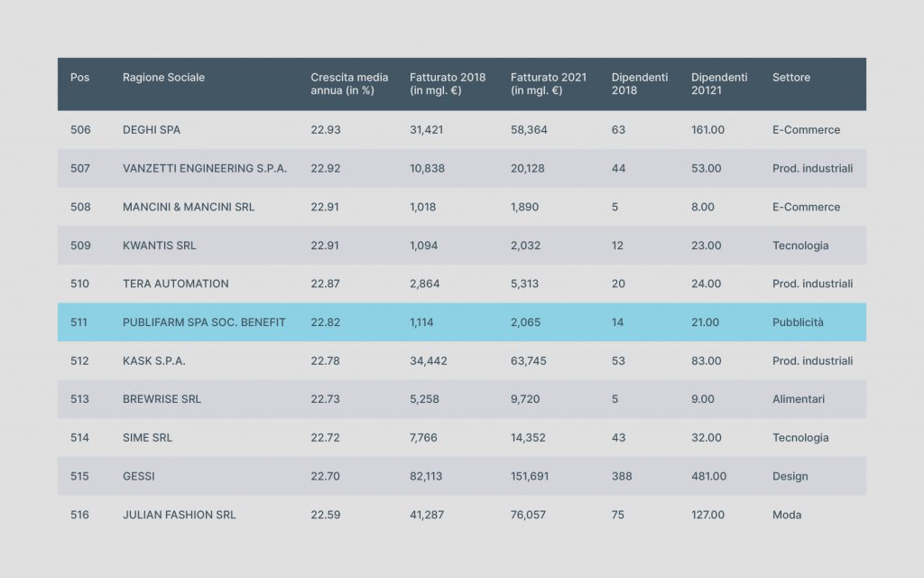This screenshot has height=578, width=924.
Task: Click the Ragione Sociale column header
Action: (163, 78)
